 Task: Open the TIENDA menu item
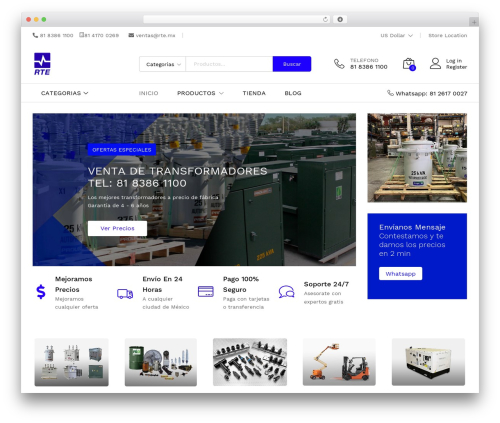(254, 93)
